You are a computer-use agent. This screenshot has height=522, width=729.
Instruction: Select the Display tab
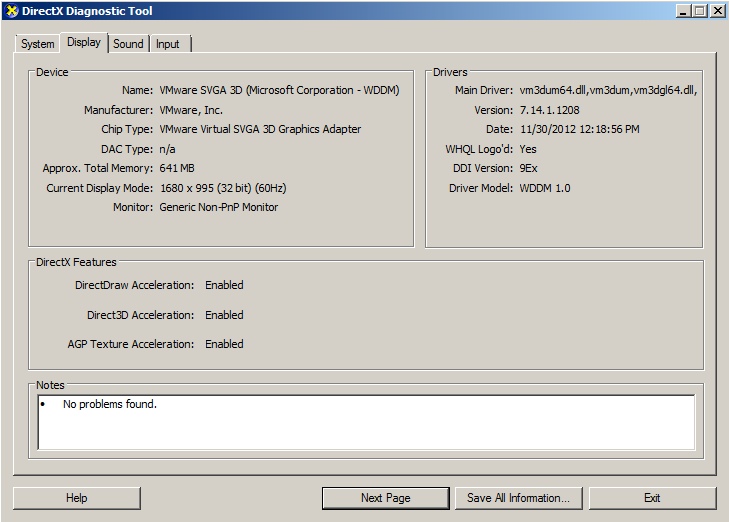pyautogui.click(x=84, y=42)
